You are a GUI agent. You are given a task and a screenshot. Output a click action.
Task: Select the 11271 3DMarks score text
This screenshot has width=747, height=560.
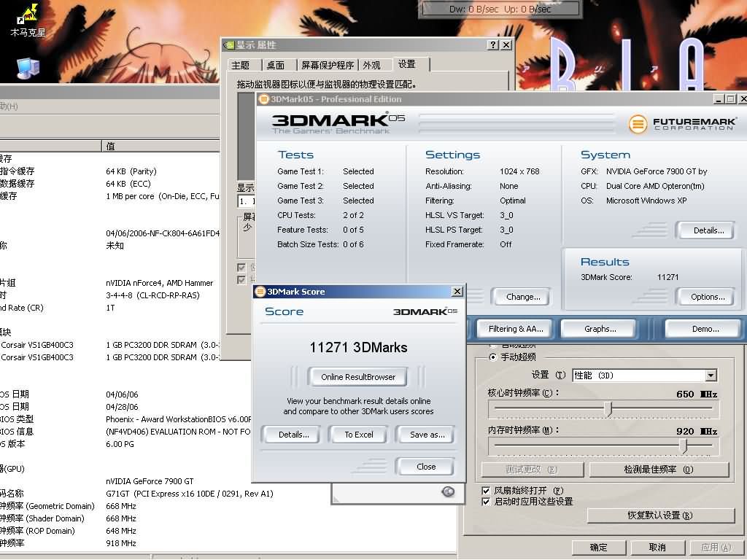[358, 348]
